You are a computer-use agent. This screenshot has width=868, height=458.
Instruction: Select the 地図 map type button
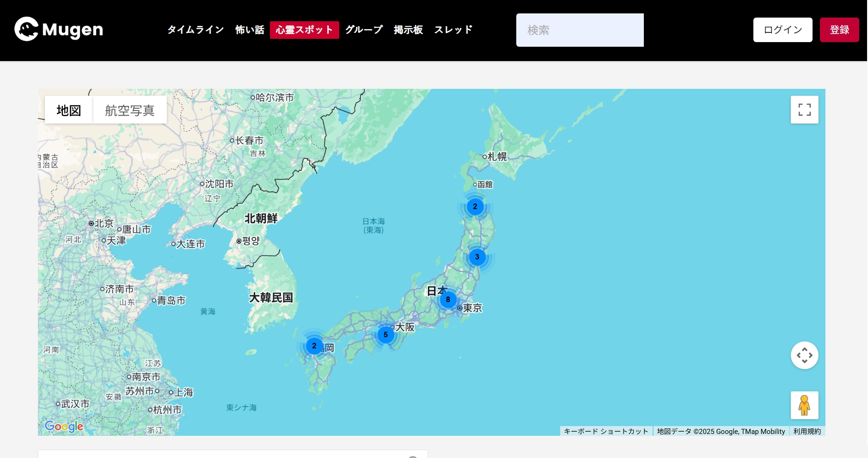coord(69,110)
